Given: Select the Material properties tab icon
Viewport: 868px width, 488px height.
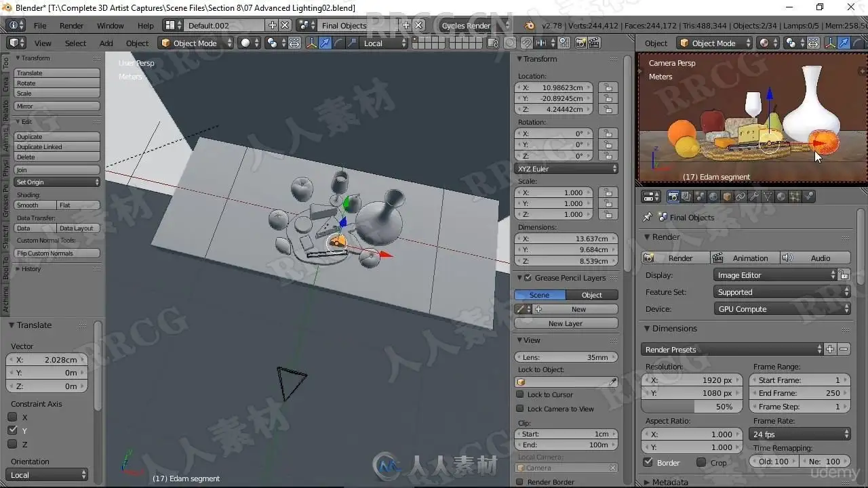Looking at the screenshot, I should (x=781, y=197).
